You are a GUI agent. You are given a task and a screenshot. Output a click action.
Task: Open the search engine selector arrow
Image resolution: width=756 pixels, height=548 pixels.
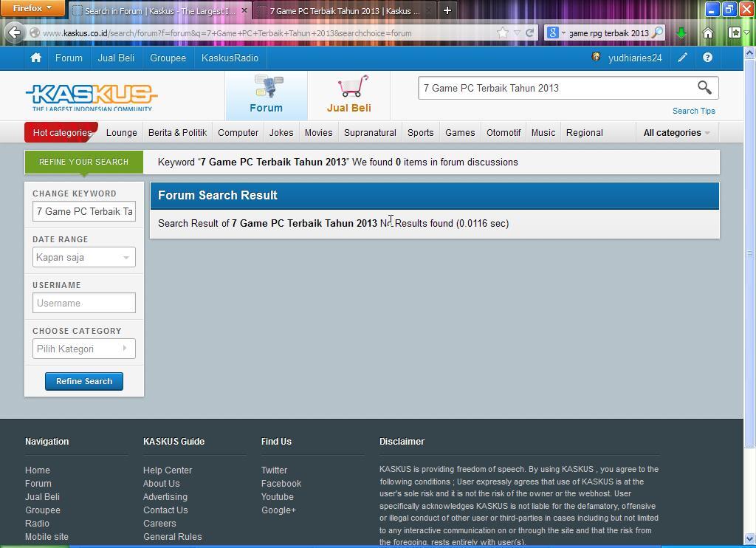563,32
